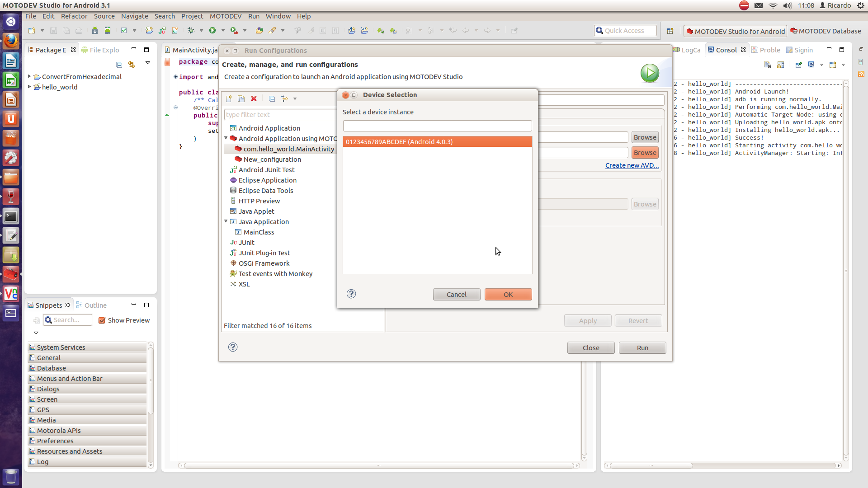868x488 pixels.
Task: Open the Package Explorer view menu
Action: [147, 63]
